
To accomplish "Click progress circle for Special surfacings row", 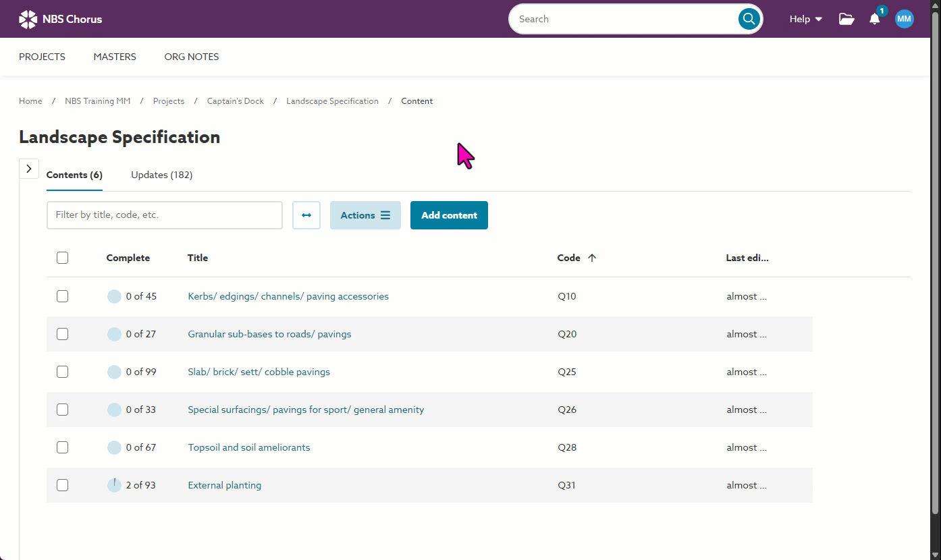I will coord(114,410).
